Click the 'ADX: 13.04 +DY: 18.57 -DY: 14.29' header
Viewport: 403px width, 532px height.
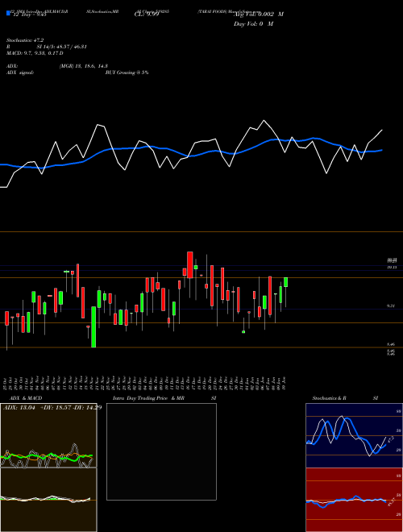pos(52,408)
